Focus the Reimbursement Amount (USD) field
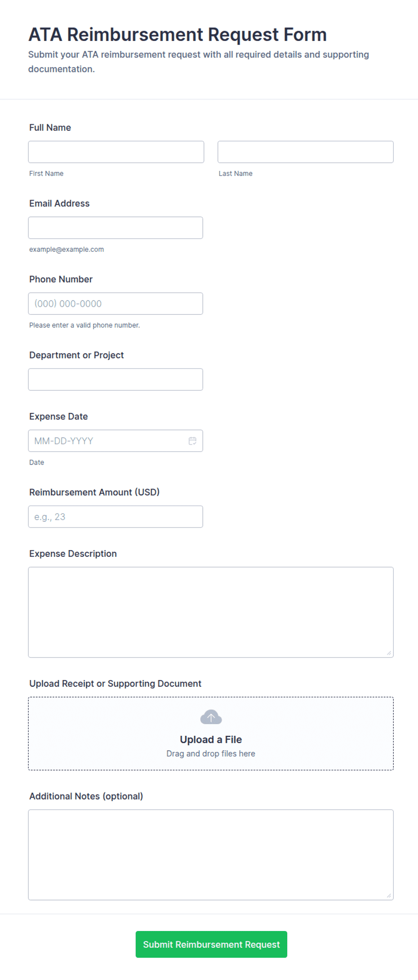 [116, 517]
